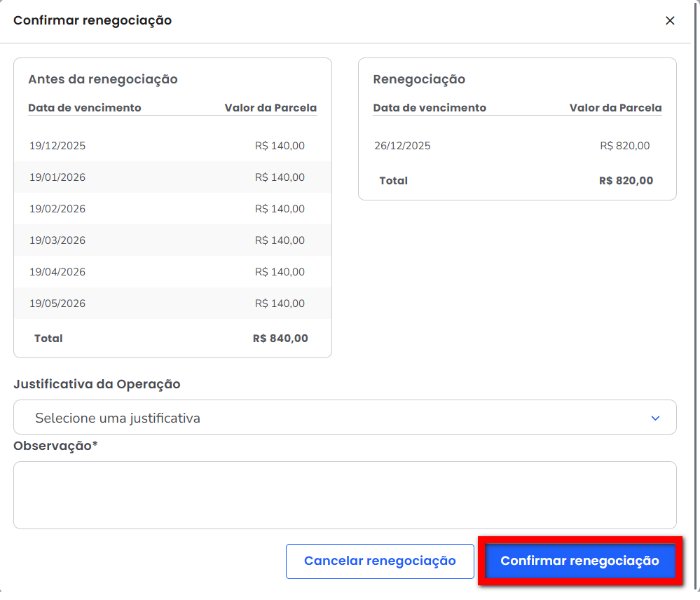
Task: Select the 19/02/2026 installment date
Action: [x=57, y=209]
